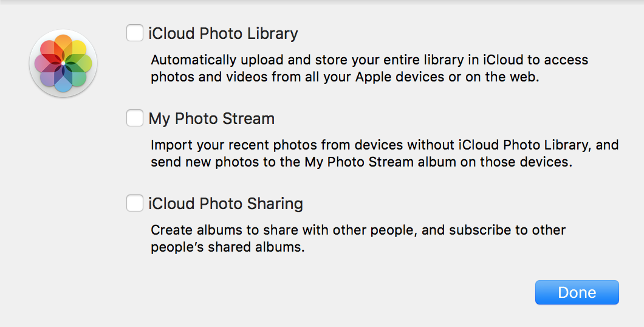Click the "iCloud Photo Sharing" label text
The width and height of the screenshot is (644, 327).
(225, 204)
